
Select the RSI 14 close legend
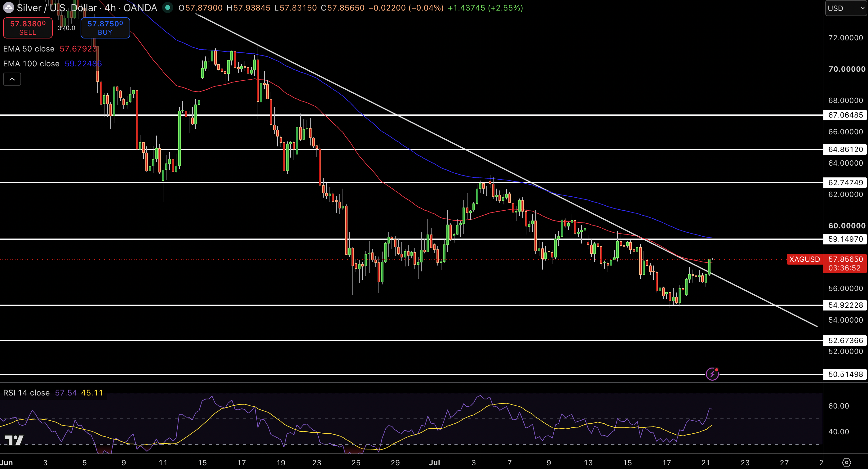[26, 393]
